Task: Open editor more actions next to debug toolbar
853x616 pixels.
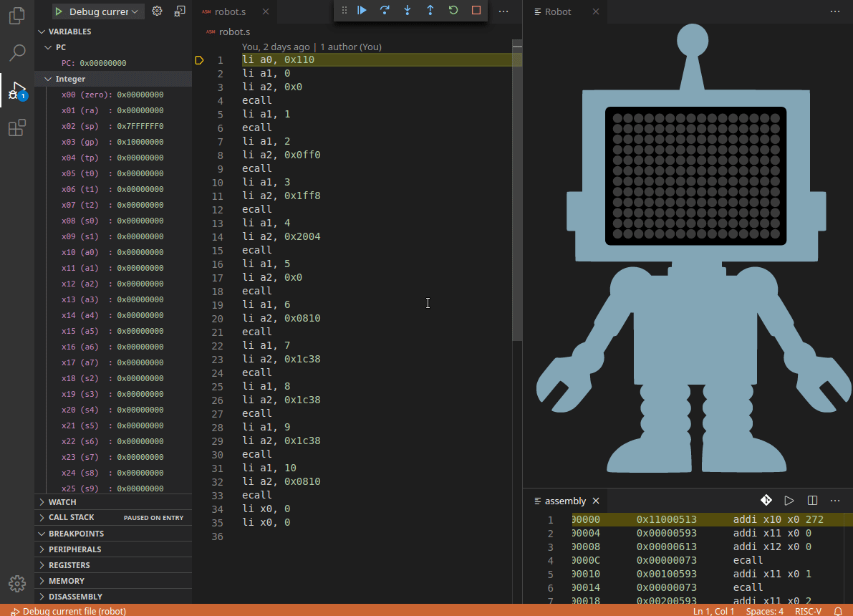Action: click(503, 11)
